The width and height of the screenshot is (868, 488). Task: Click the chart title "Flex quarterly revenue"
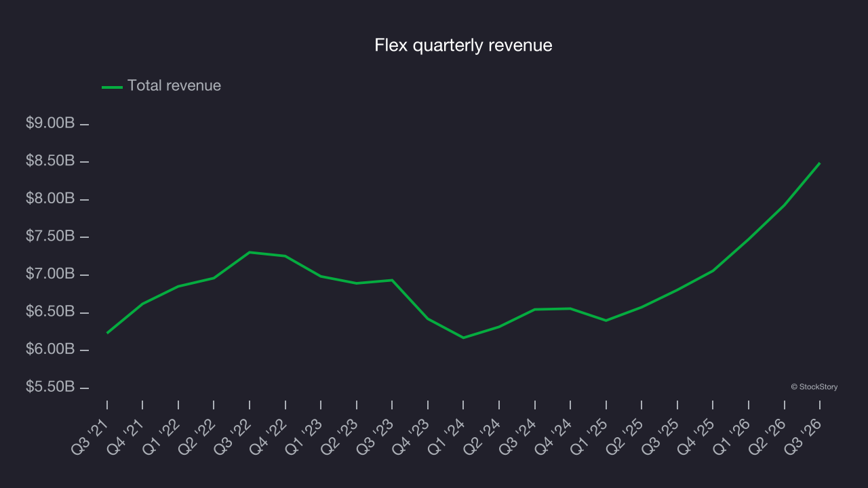[x=463, y=45]
